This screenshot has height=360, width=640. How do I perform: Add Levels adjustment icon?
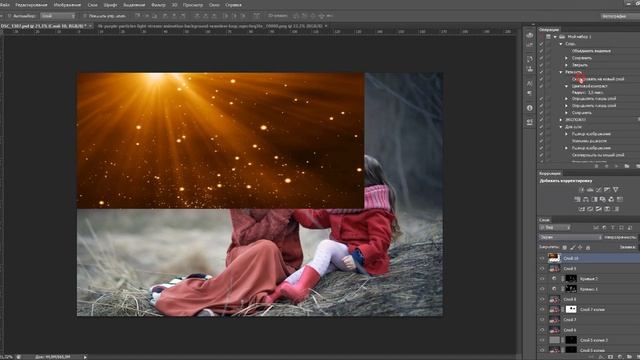(x=590, y=190)
